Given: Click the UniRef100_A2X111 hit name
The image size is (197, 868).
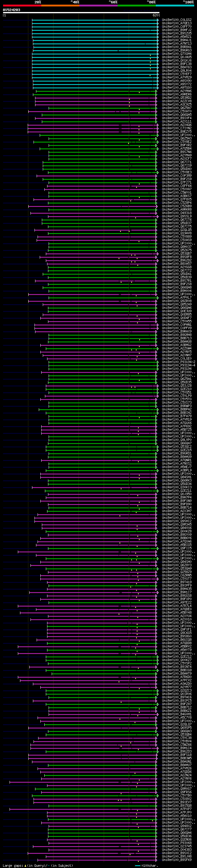Looking at the screenshot, I should coord(177,122).
